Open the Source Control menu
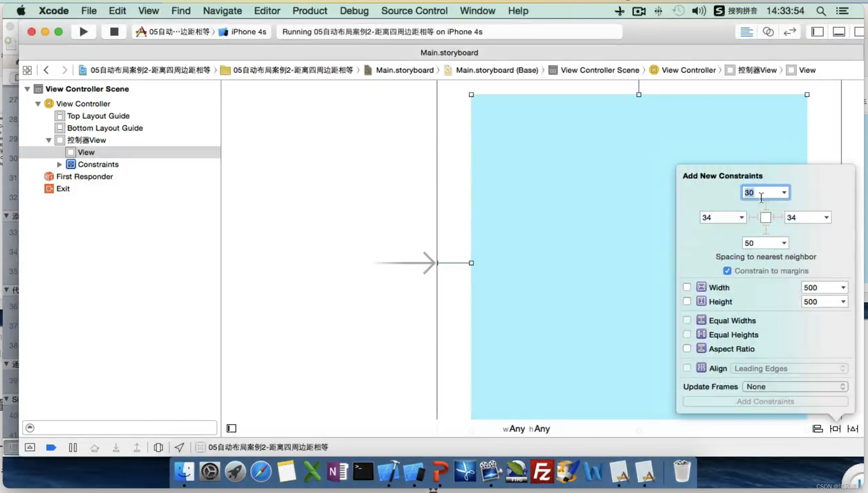This screenshot has height=493, width=868. [414, 11]
